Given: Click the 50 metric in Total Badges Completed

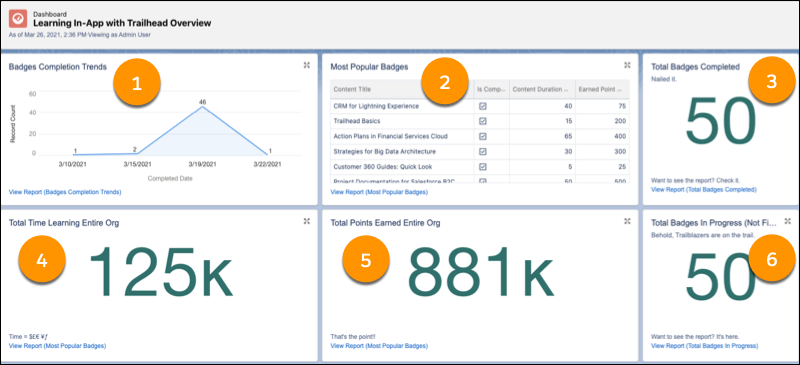Looking at the screenshot, I should point(719,119).
